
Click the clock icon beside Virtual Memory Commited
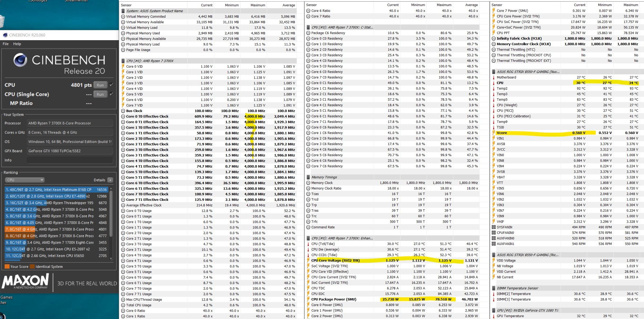(123, 16)
